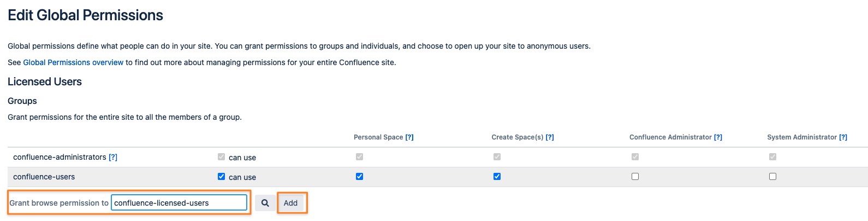Image resolution: width=868 pixels, height=221 pixels.
Task: Click [?] help beside confluence-administrators
Action: coord(113,157)
